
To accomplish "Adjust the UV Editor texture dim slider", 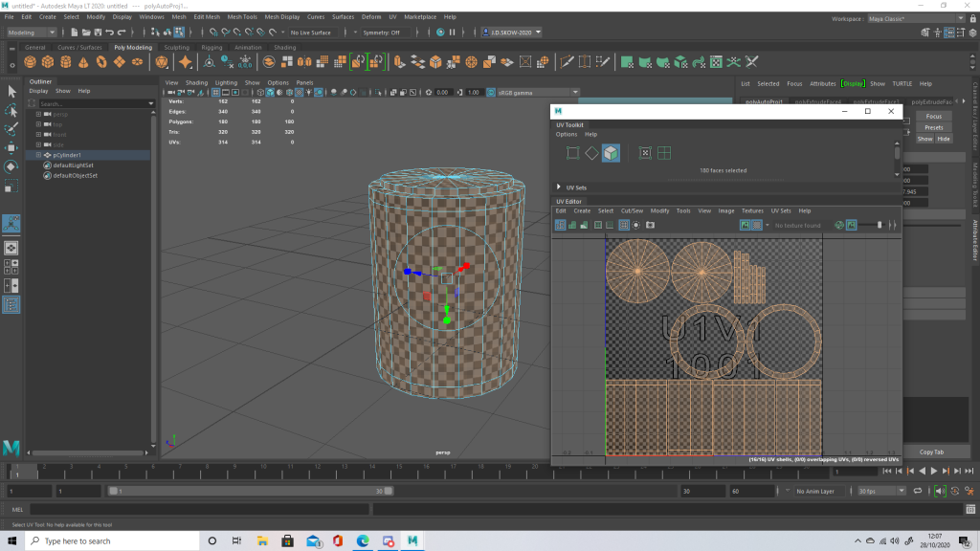I will 880,225.
